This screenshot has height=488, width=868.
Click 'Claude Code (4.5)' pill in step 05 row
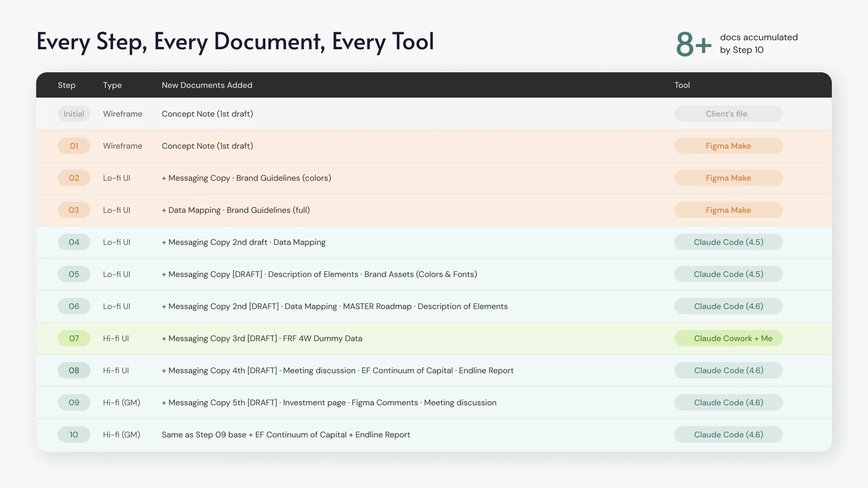click(x=729, y=274)
